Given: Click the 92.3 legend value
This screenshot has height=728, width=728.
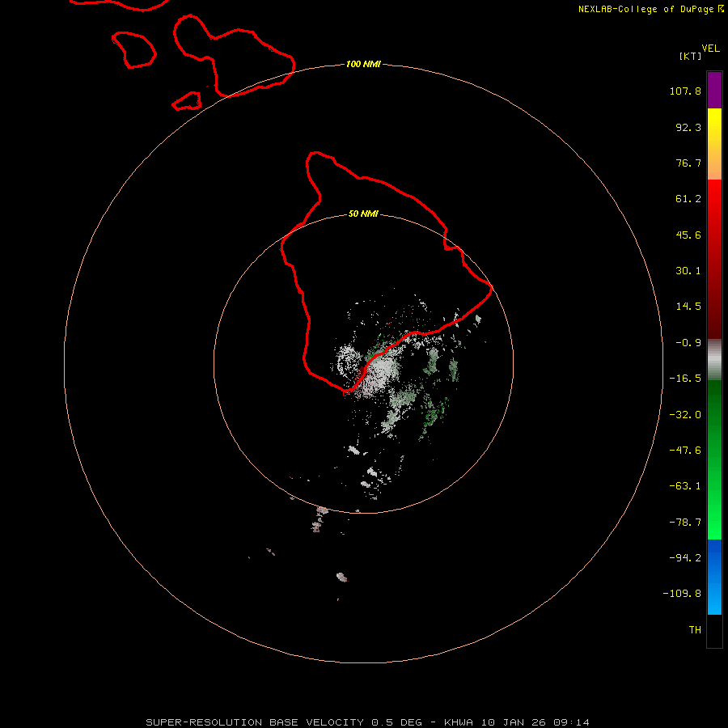Looking at the screenshot, I should (688, 127).
